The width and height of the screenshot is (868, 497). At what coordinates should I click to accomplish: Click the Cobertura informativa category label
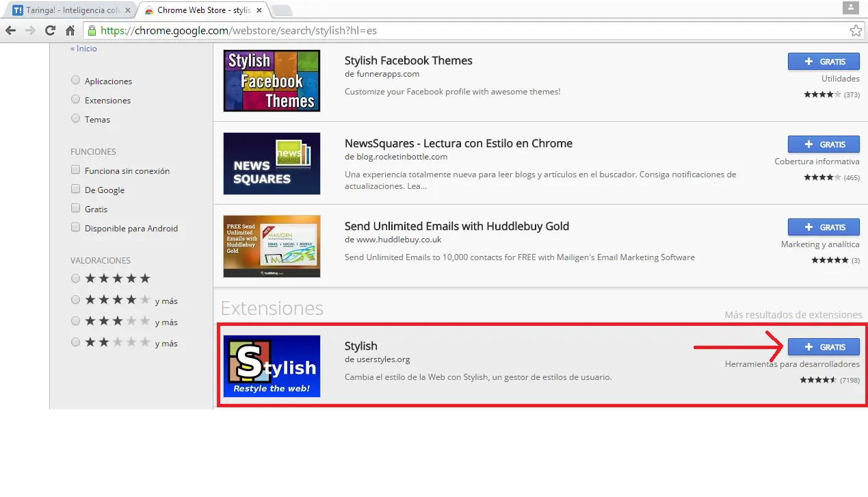click(817, 162)
